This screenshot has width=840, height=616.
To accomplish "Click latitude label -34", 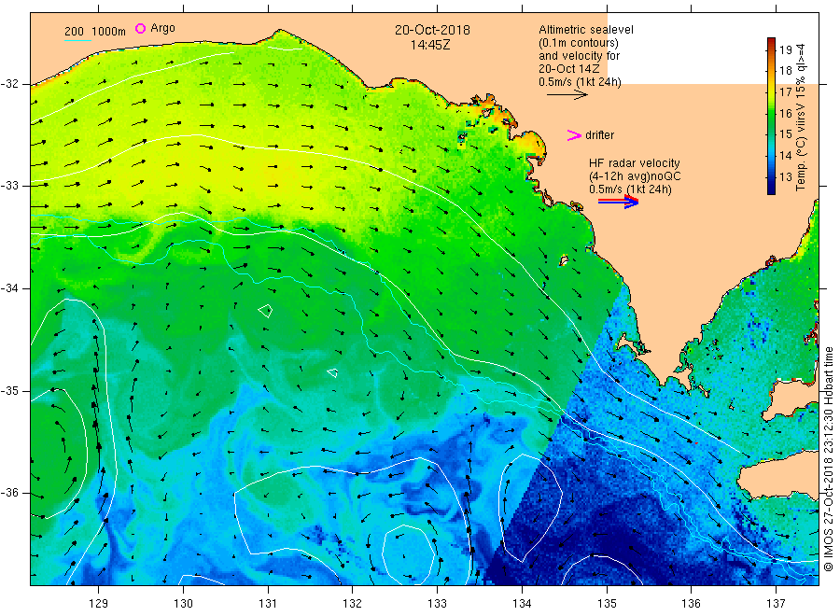I will tap(9, 288).
